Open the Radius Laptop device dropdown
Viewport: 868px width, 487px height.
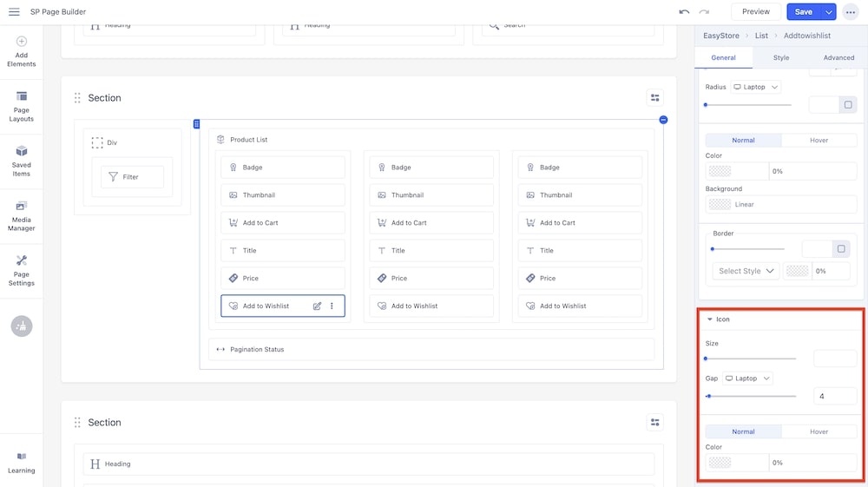(x=755, y=87)
